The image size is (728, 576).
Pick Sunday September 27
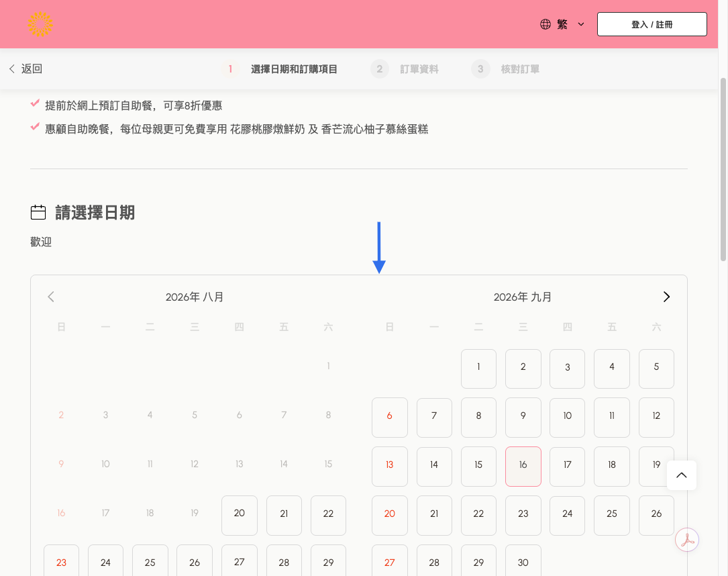(x=390, y=561)
